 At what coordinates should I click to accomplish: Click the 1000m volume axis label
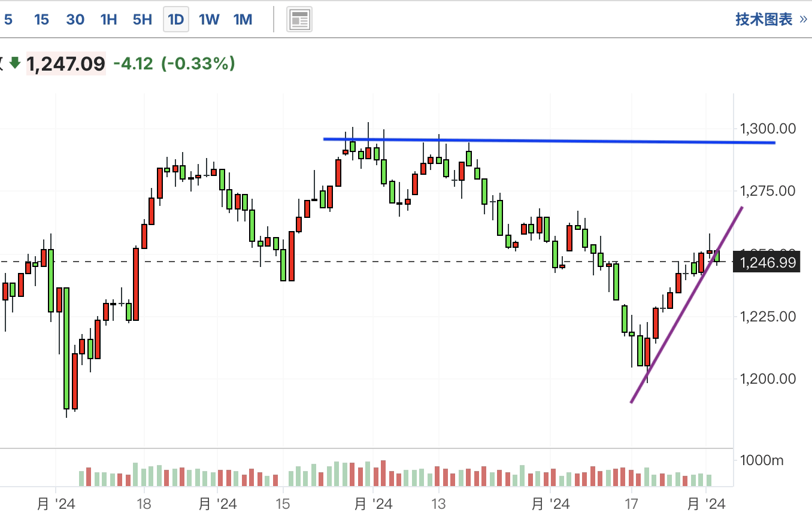761,460
